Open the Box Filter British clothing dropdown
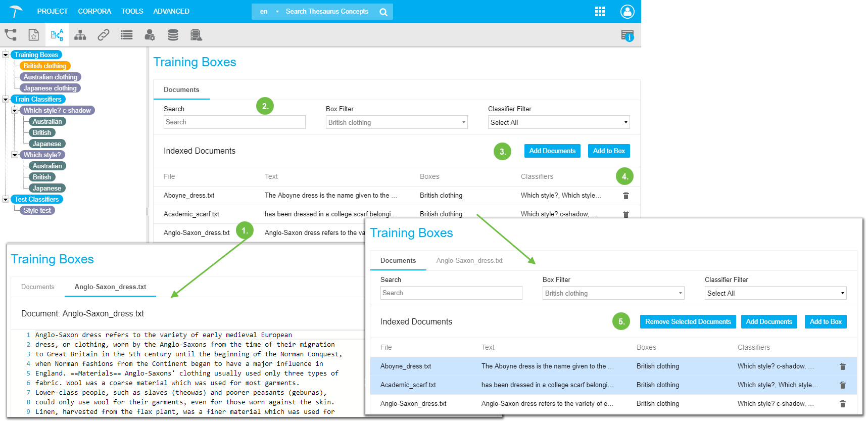The image size is (868, 421). 397,122
